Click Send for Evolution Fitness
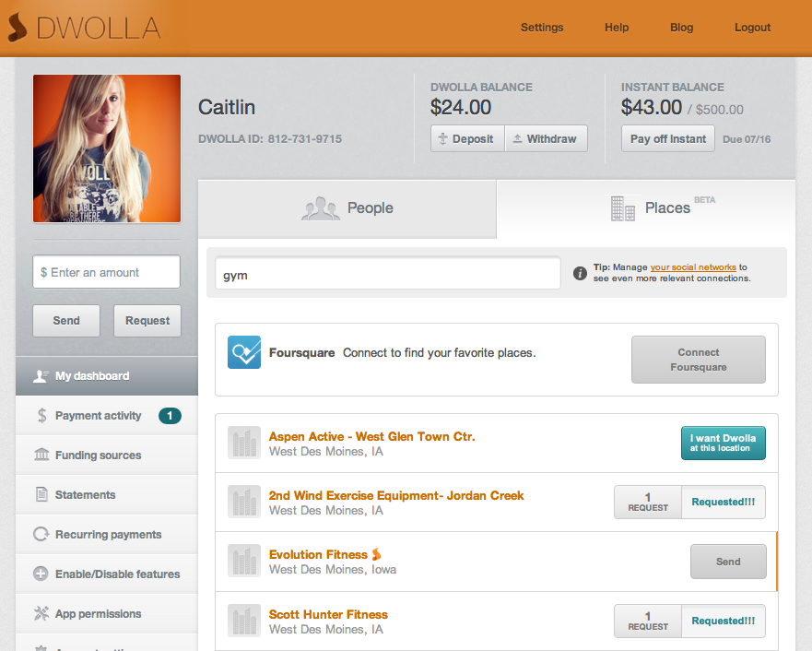This screenshot has height=651, width=812. [728, 562]
